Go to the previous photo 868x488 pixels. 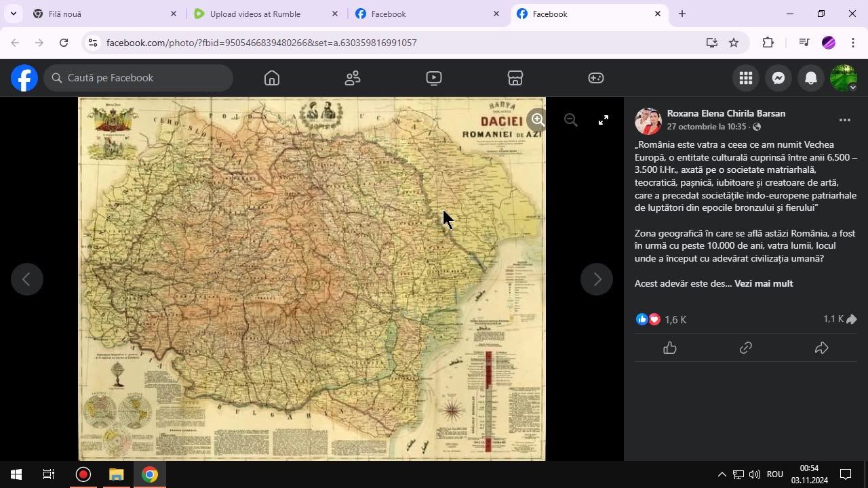[27, 279]
